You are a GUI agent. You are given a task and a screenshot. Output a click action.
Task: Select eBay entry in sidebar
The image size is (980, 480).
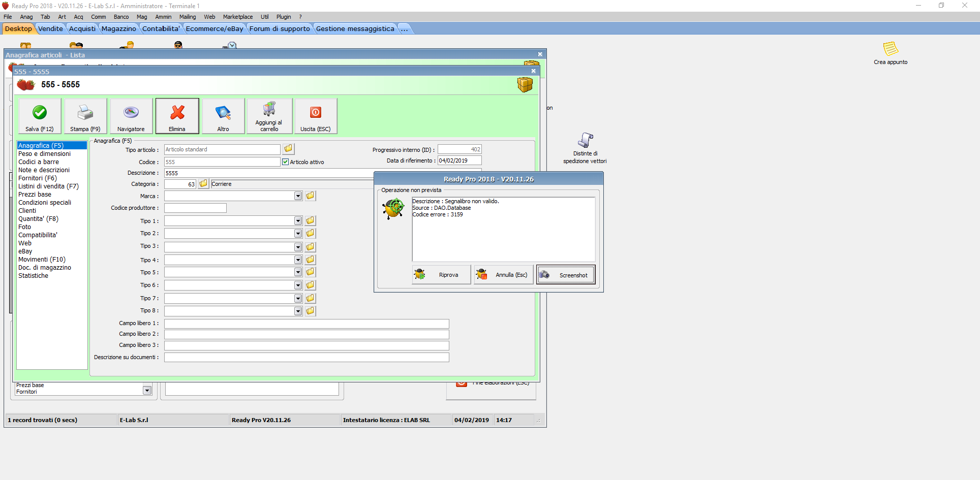coord(25,251)
